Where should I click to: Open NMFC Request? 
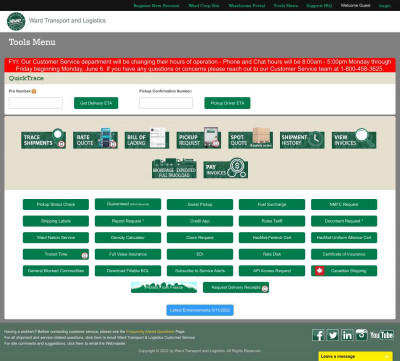pyautogui.click(x=344, y=204)
